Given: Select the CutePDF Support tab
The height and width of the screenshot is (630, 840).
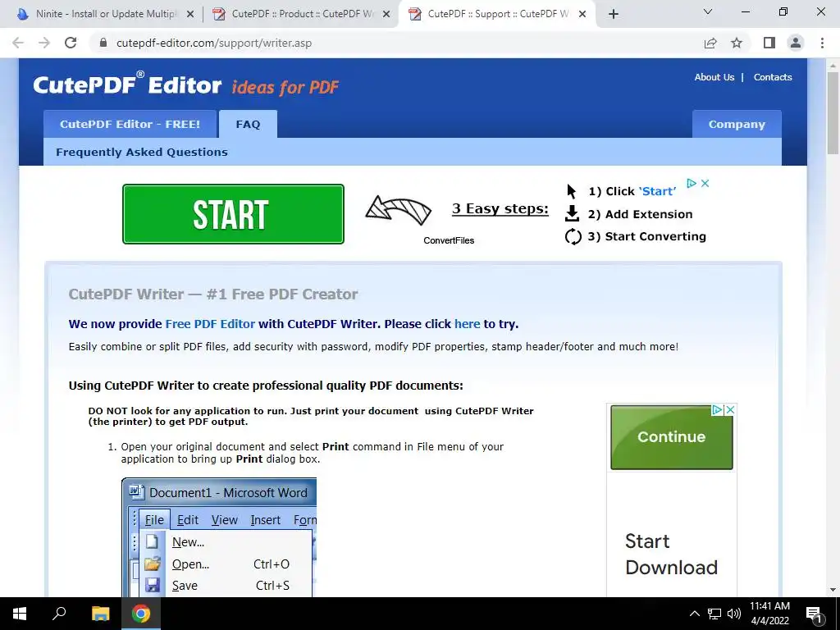Looking at the screenshot, I should tap(497, 14).
